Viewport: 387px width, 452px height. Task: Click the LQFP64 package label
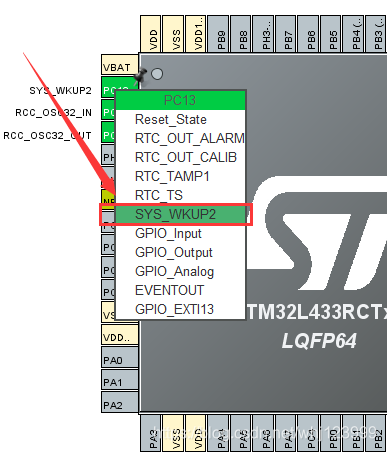coord(319,341)
